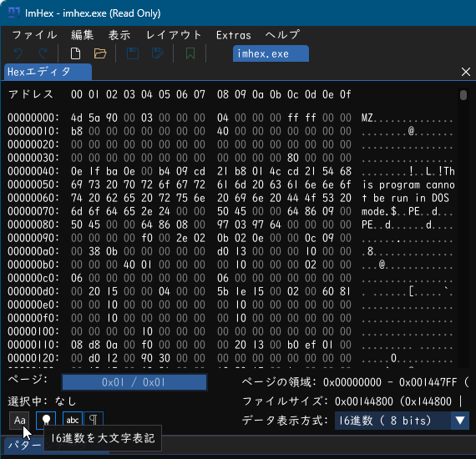The width and height of the screenshot is (476, 459).
Task: Click the address label 00000100:
Action: click(x=33, y=331)
